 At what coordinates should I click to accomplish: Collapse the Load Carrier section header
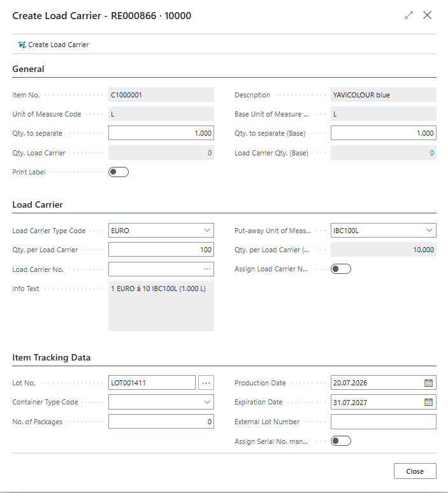(38, 204)
